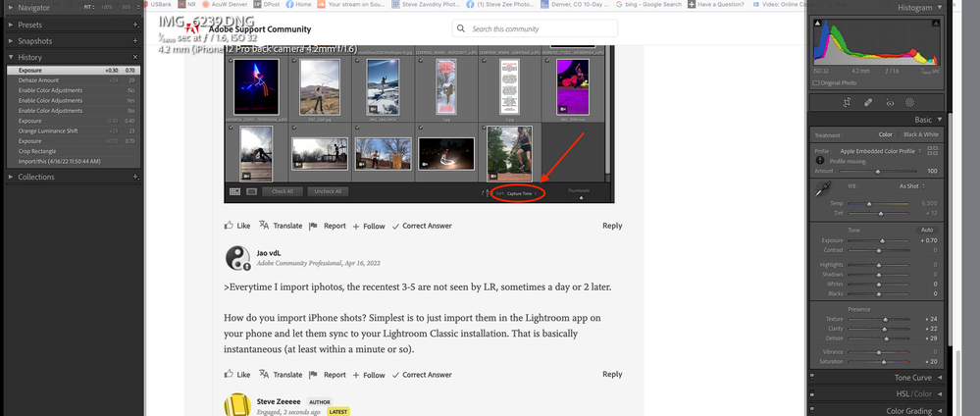Click the Profile missing warning icon
This screenshot has height=416, width=980.
point(819,161)
